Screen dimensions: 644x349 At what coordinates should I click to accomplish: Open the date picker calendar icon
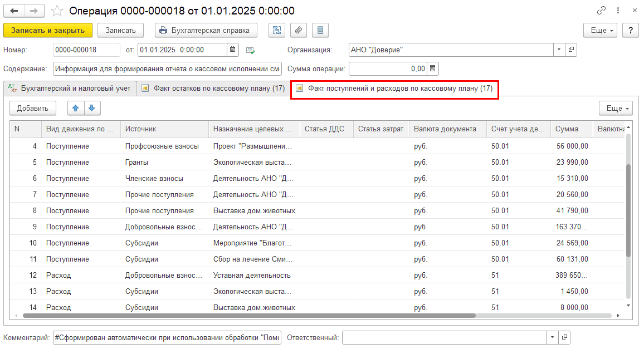[x=233, y=50]
